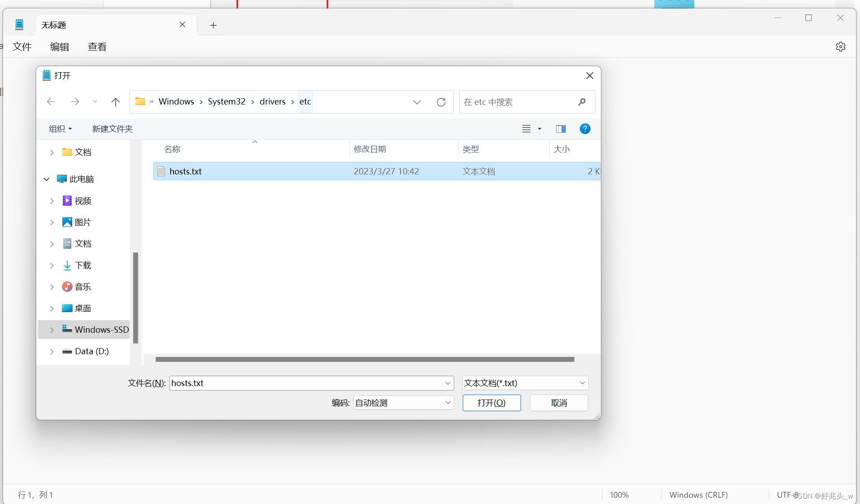This screenshot has height=504, width=860.
Task: Open the Encoding (编码) dropdown
Action: [404, 403]
